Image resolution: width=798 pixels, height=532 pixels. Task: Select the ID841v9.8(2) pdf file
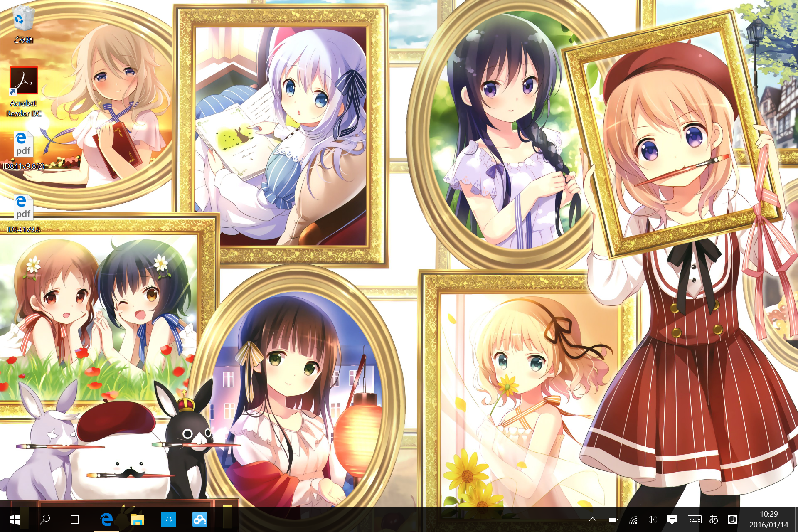23,145
